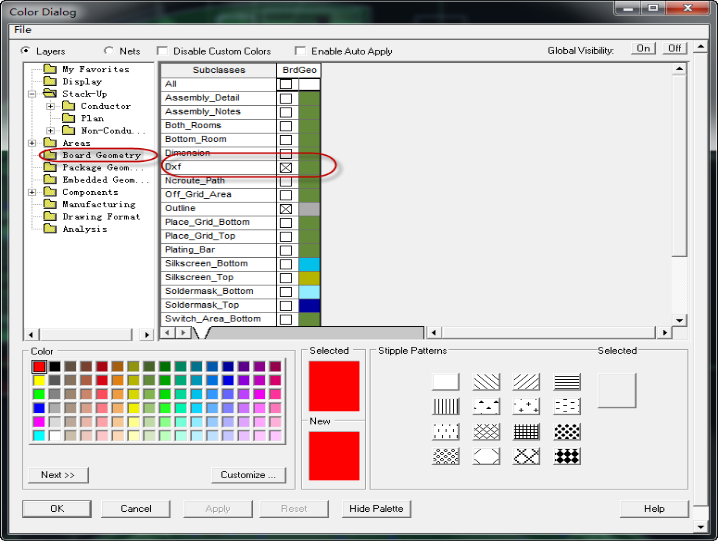Click the Embedded Geom... folder icon
The width and height of the screenshot is (718, 542).
[50, 180]
